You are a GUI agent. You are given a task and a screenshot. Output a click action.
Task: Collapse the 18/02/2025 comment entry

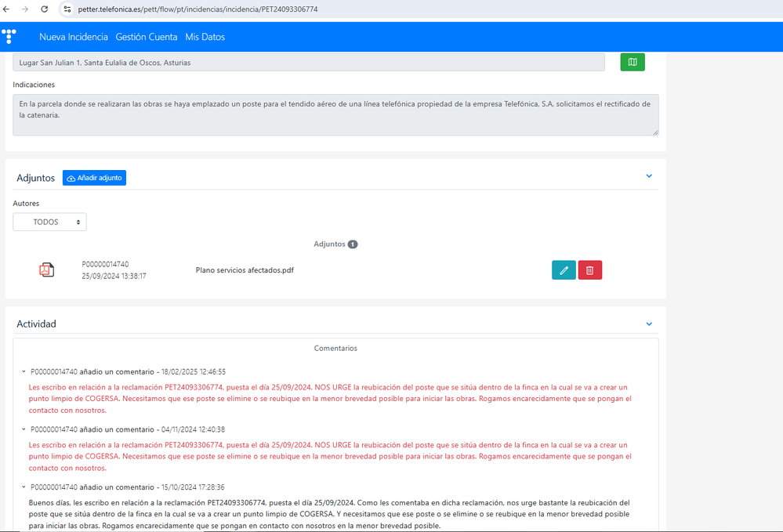click(24, 372)
